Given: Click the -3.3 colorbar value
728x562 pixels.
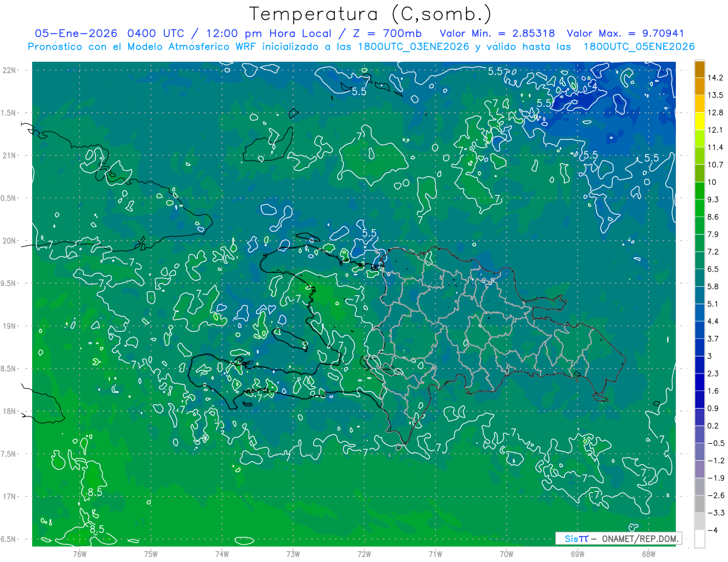Looking at the screenshot, I should click(x=715, y=513).
